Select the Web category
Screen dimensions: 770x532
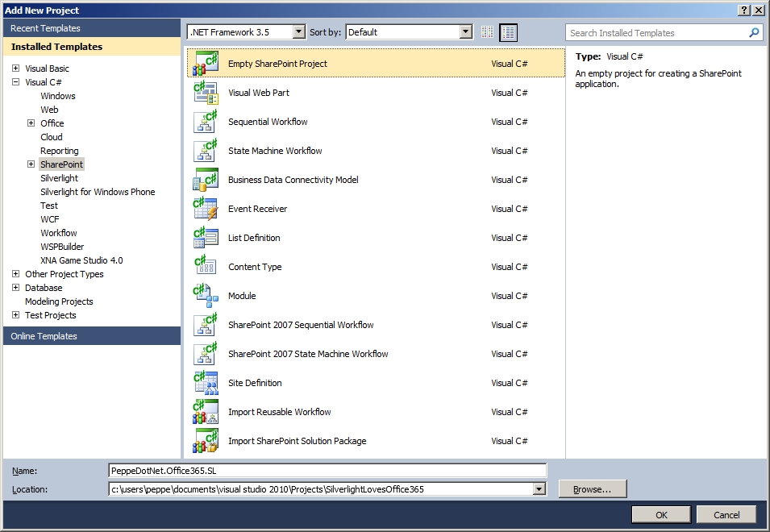click(49, 110)
